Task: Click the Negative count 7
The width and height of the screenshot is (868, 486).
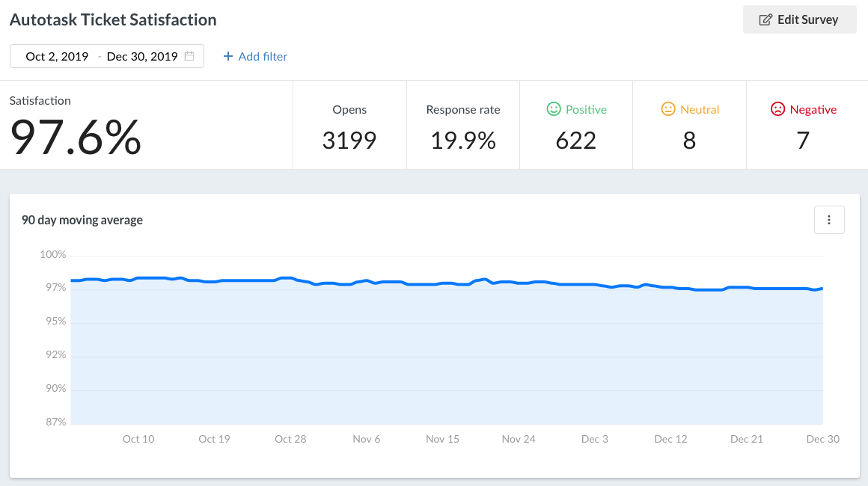Action: (x=803, y=141)
